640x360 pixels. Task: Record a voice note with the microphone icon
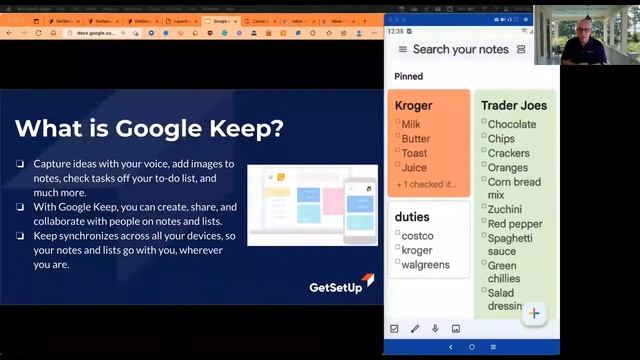click(435, 329)
